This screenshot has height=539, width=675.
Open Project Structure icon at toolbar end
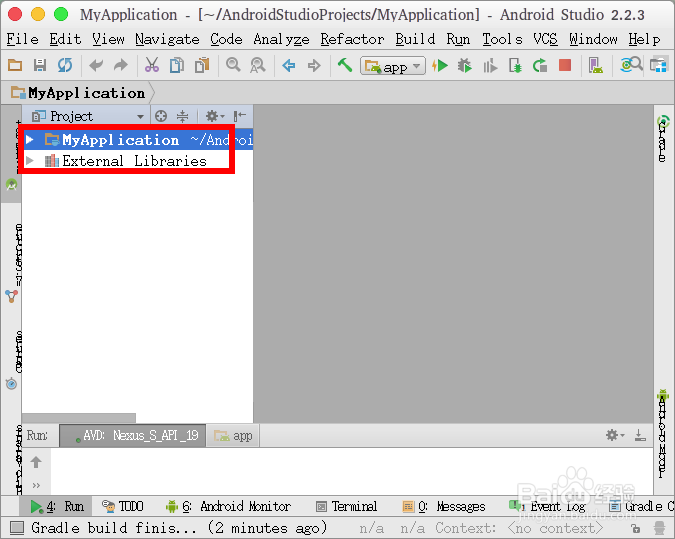pos(658,65)
